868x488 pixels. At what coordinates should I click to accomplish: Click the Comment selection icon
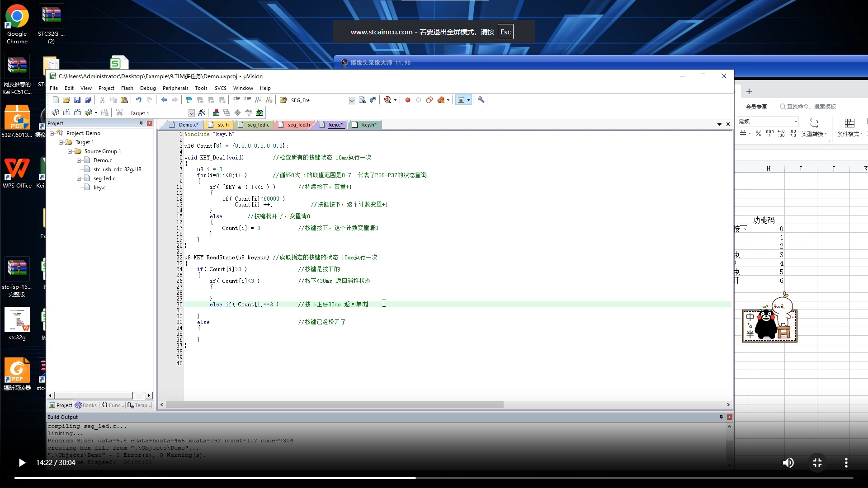pyautogui.click(x=258, y=100)
